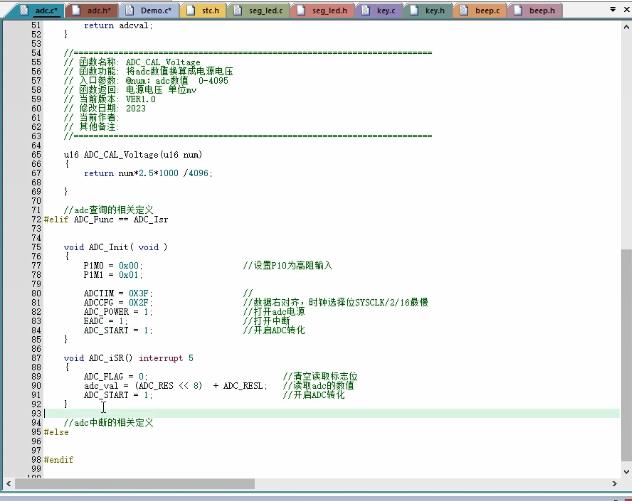The width and height of the screenshot is (632, 501).
Task: Click 'ADC_START = 1;' on line 91
Action: click(x=118, y=395)
